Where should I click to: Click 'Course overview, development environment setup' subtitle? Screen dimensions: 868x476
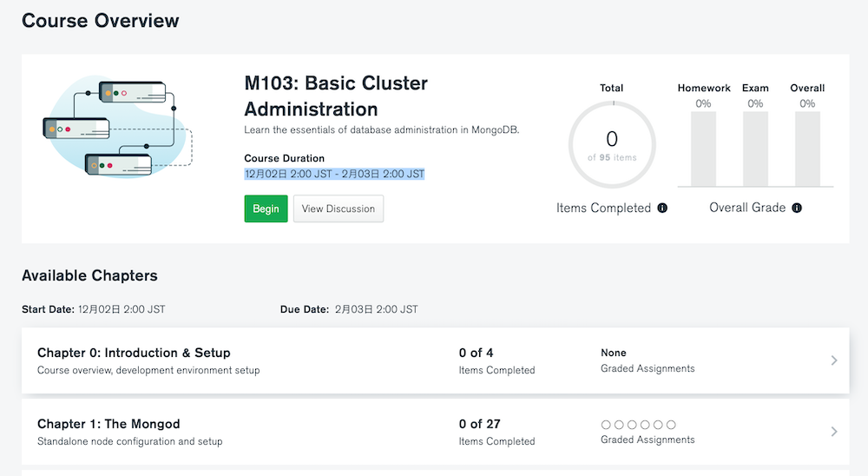(148, 370)
